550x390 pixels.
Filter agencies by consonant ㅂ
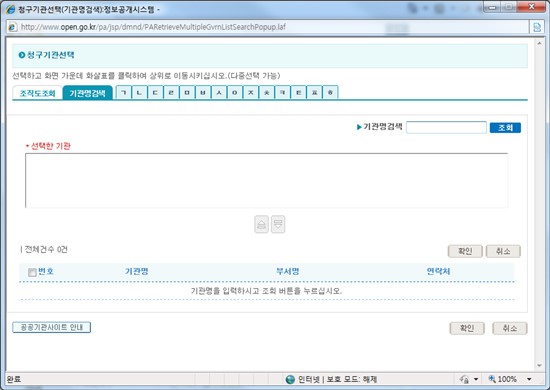(203, 93)
